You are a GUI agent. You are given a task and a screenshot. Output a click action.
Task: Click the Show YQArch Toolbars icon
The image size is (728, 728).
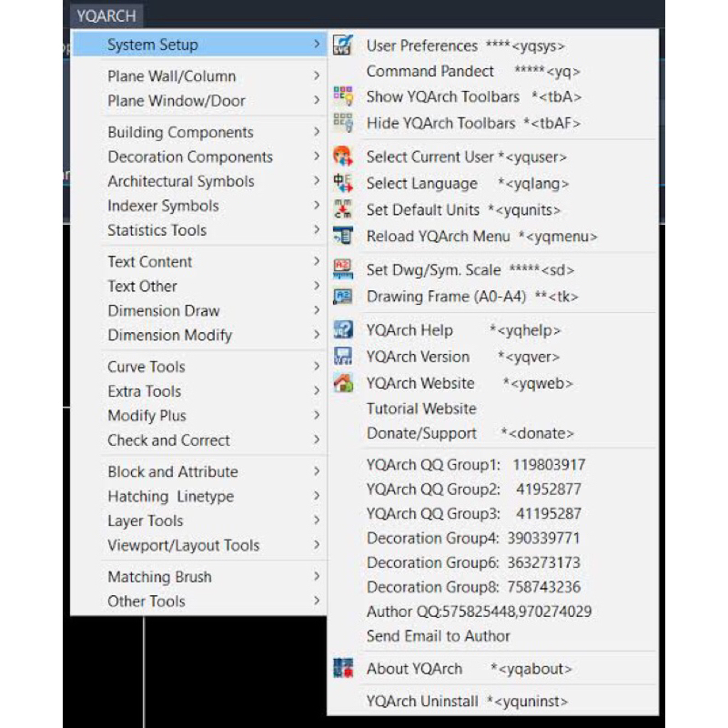(x=343, y=96)
